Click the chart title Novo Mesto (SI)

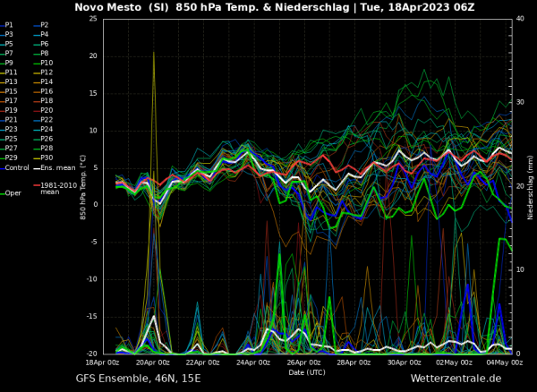click(123, 7)
